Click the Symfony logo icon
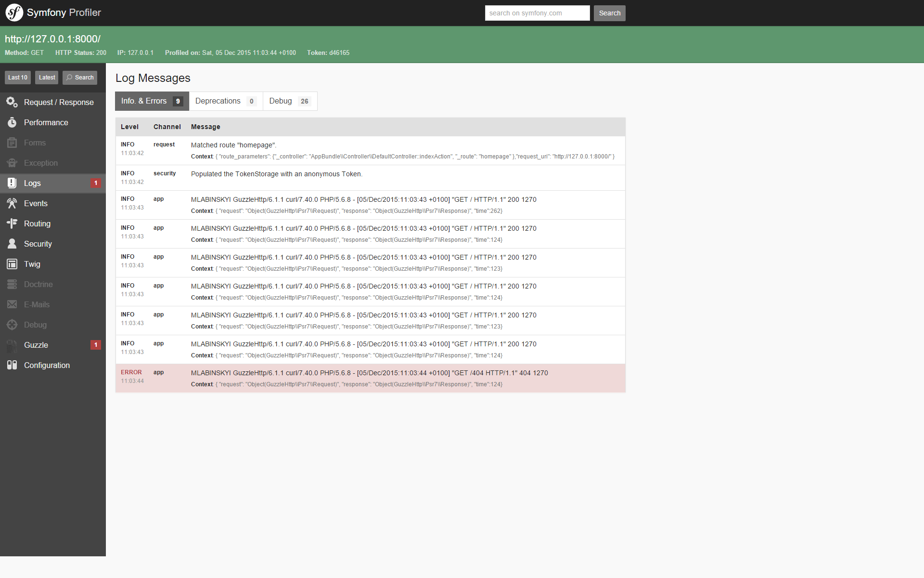Image resolution: width=924 pixels, height=578 pixels. point(14,13)
